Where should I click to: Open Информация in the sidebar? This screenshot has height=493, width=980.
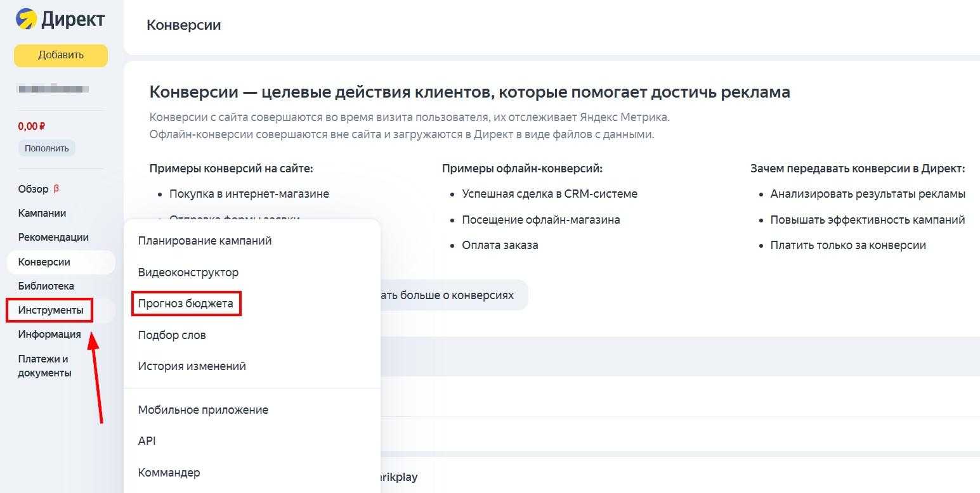[x=49, y=334]
